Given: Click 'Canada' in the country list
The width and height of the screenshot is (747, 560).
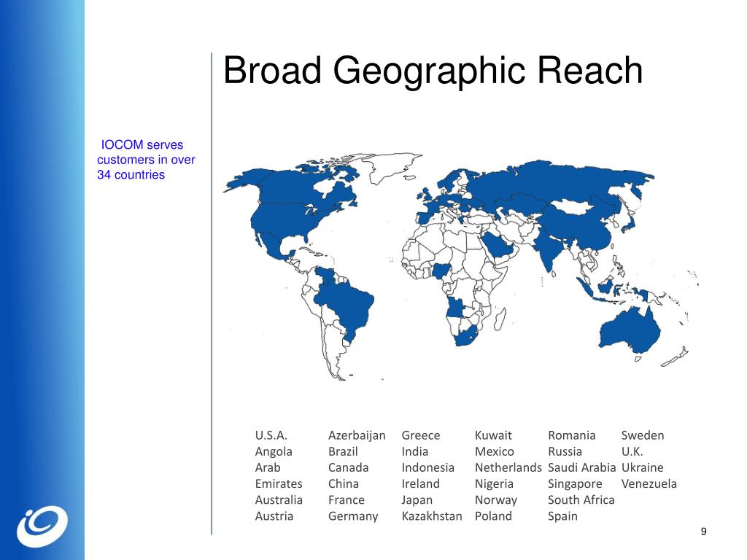Looking at the screenshot, I should pyautogui.click(x=348, y=467).
